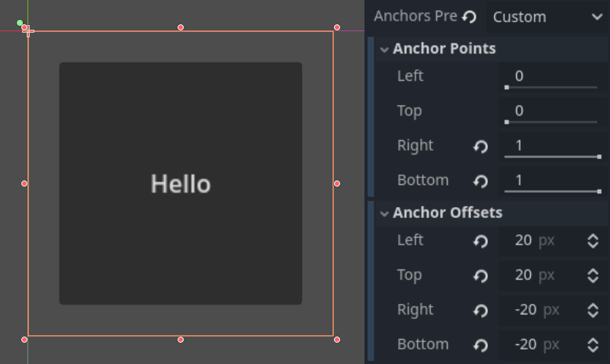Screen dimensions: 610x364
Task: Reset the Top anchor offset
Action: [x=480, y=276]
